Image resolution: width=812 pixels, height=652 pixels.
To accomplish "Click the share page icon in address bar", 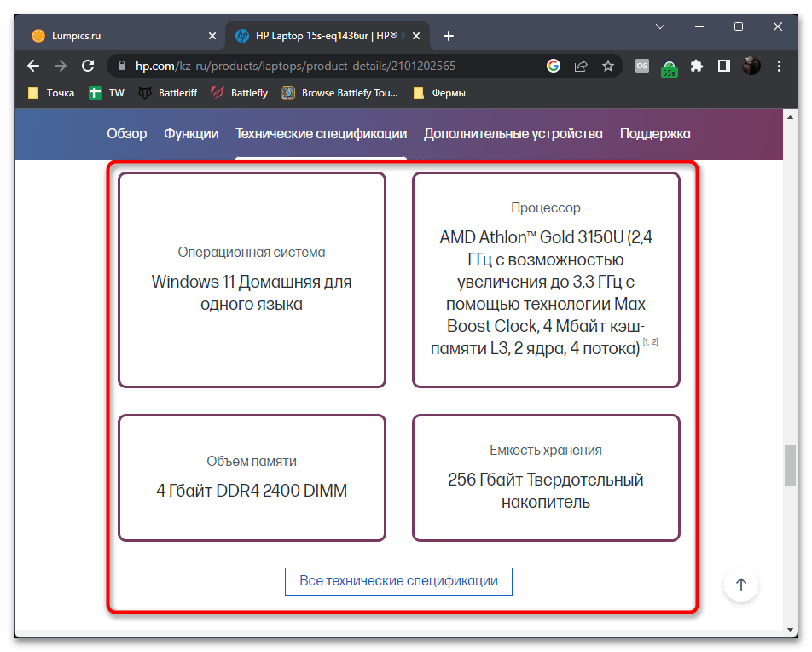I will (581, 66).
